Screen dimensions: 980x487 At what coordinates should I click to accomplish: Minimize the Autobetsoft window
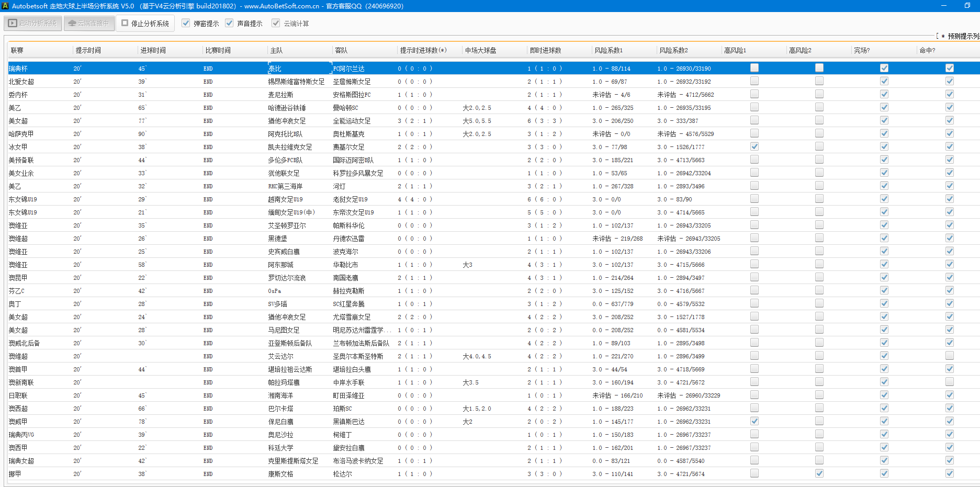(x=944, y=6)
